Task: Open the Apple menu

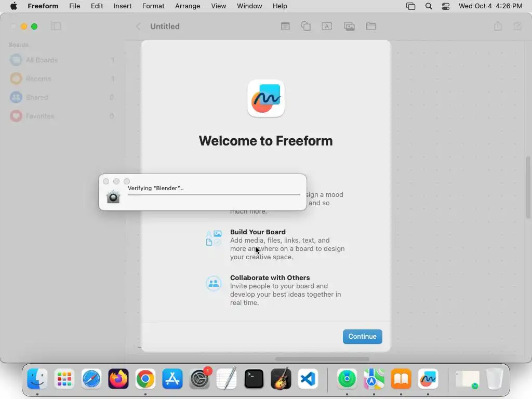Action: 14,6
